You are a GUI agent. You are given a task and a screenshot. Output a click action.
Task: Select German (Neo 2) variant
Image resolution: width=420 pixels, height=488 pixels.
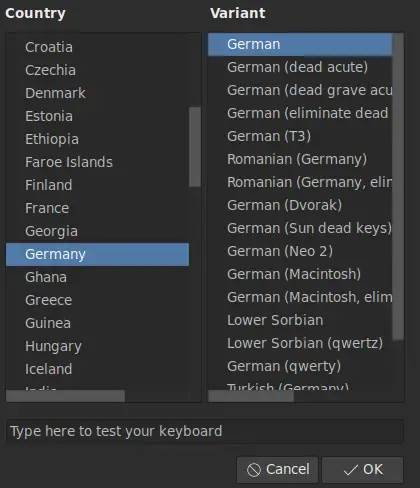tap(300, 251)
